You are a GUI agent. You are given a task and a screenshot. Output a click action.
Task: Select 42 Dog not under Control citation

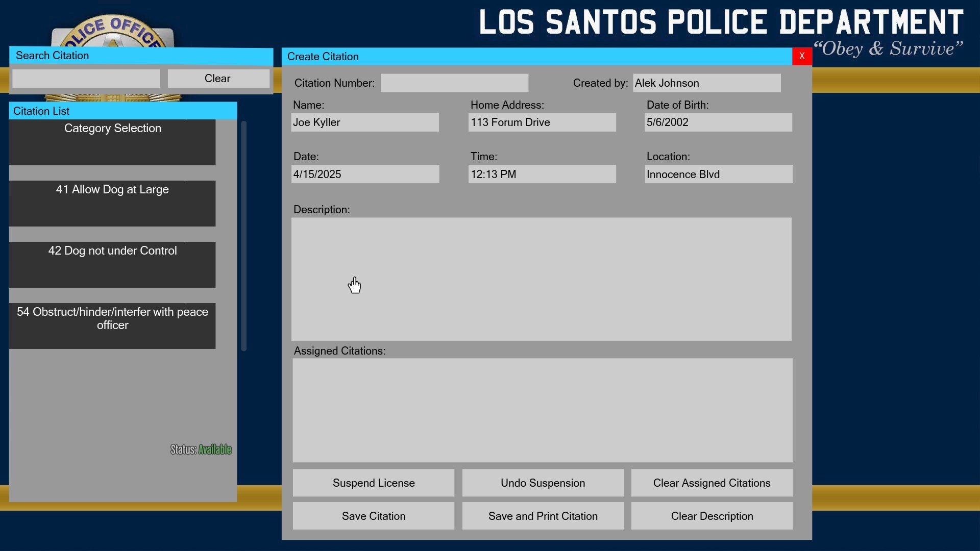(112, 264)
